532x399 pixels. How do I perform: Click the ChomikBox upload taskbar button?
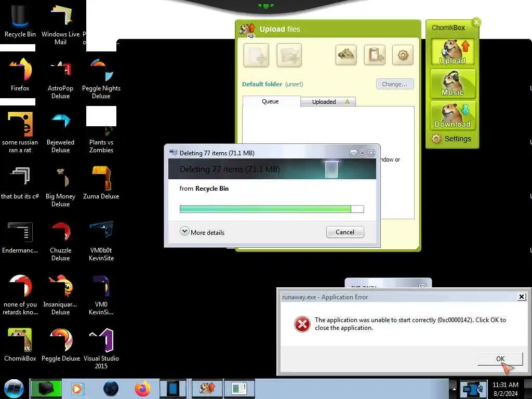point(207,389)
